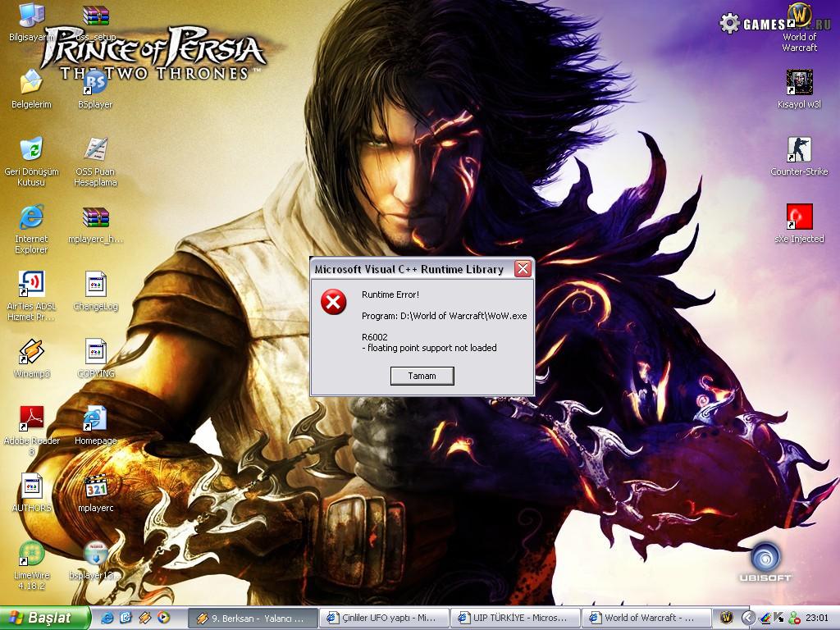
Task: Select the Internet Explorer desktop icon
Action: (x=31, y=218)
